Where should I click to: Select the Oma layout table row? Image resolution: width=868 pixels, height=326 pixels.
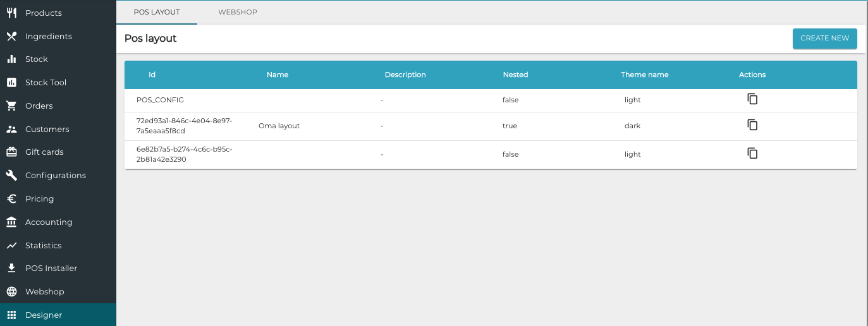click(x=279, y=126)
